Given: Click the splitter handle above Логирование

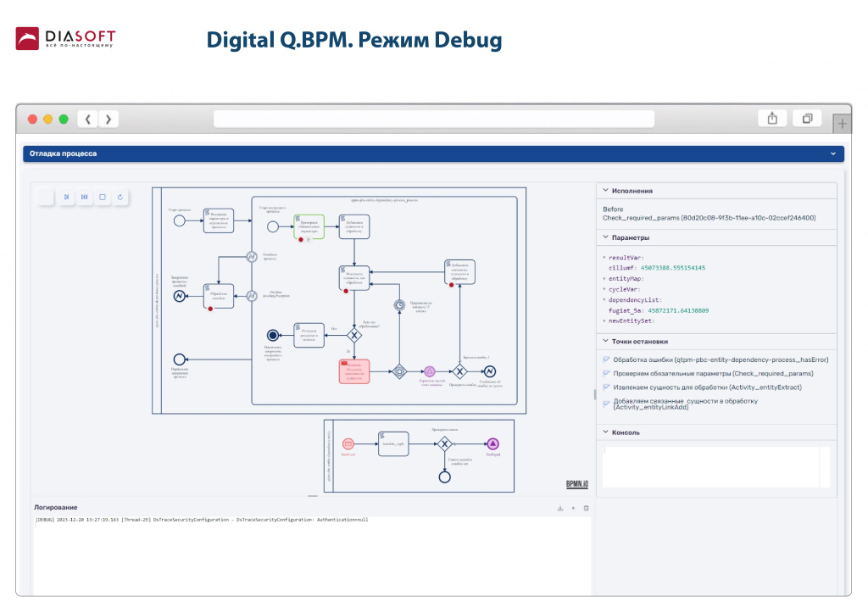Looking at the screenshot, I should [313, 496].
